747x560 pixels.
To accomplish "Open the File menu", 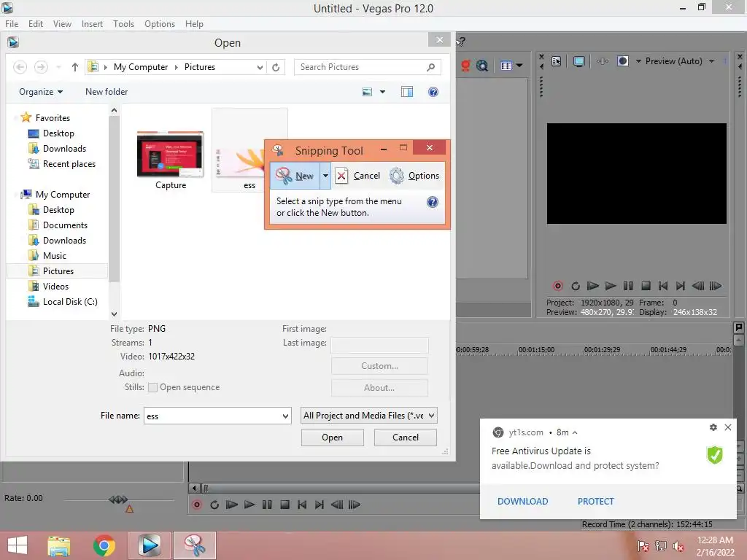I will [12, 24].
